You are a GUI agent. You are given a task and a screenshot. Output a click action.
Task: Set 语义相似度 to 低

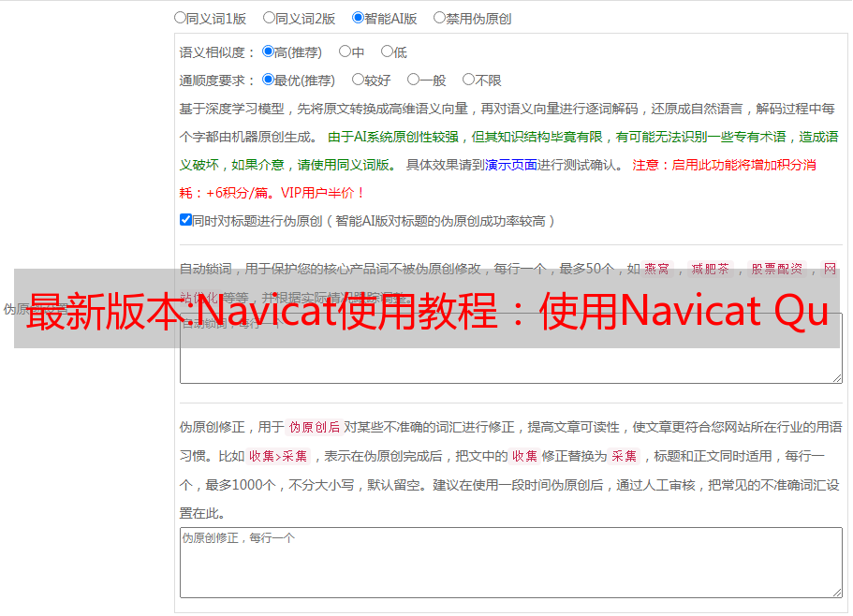tap(387, 51)
